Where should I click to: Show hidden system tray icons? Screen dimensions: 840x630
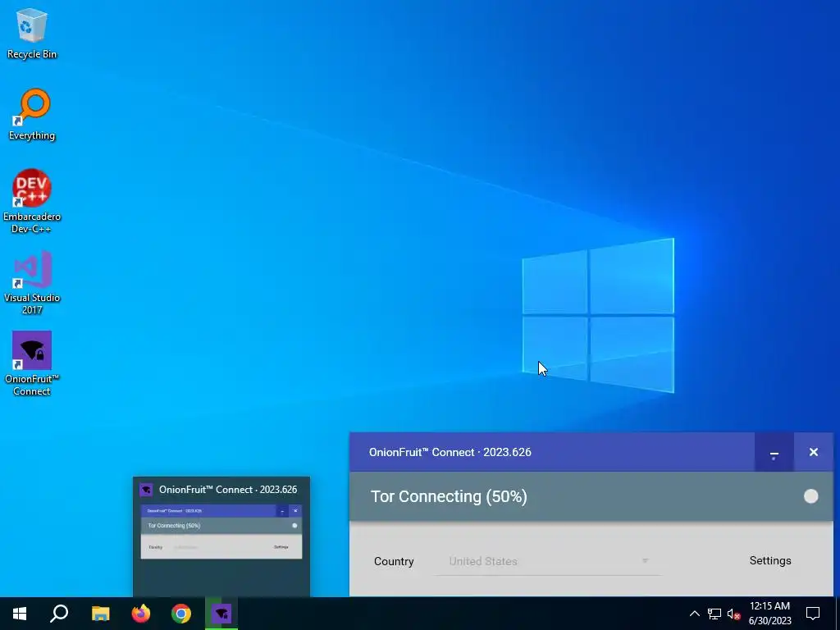(x=694, y=614)
